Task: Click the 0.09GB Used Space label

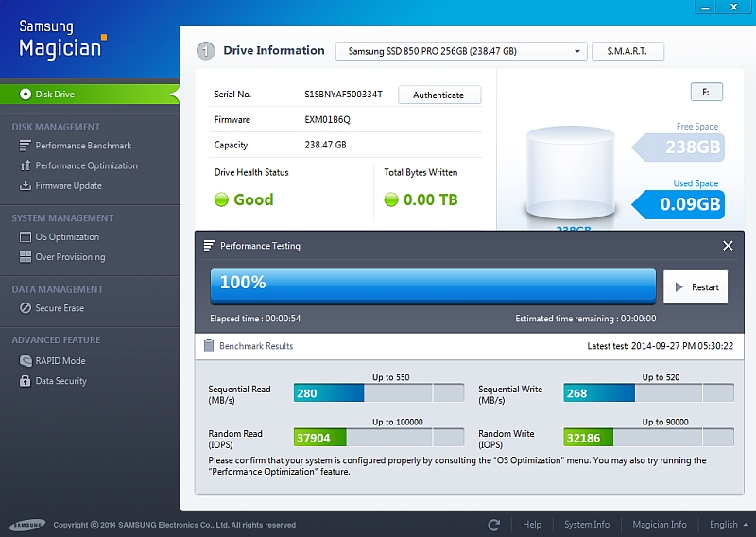Action: 679,204
